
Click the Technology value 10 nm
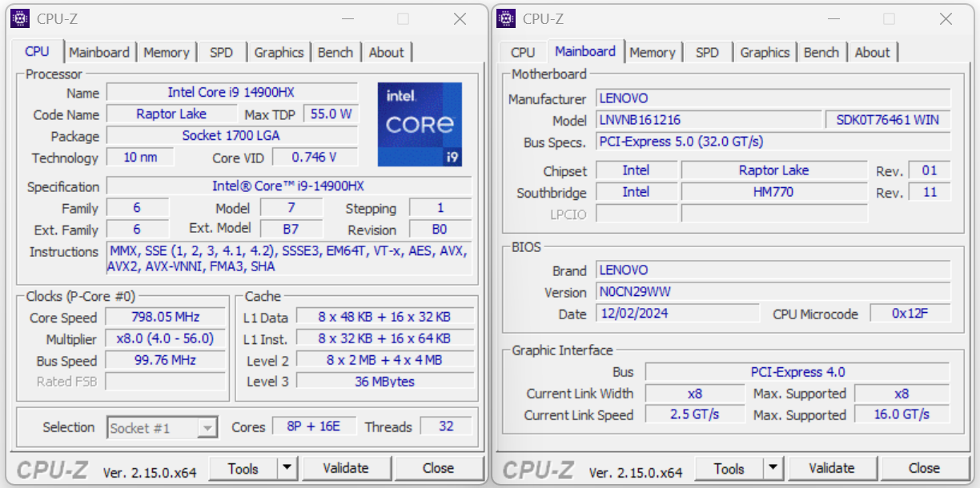pos(140,157)
